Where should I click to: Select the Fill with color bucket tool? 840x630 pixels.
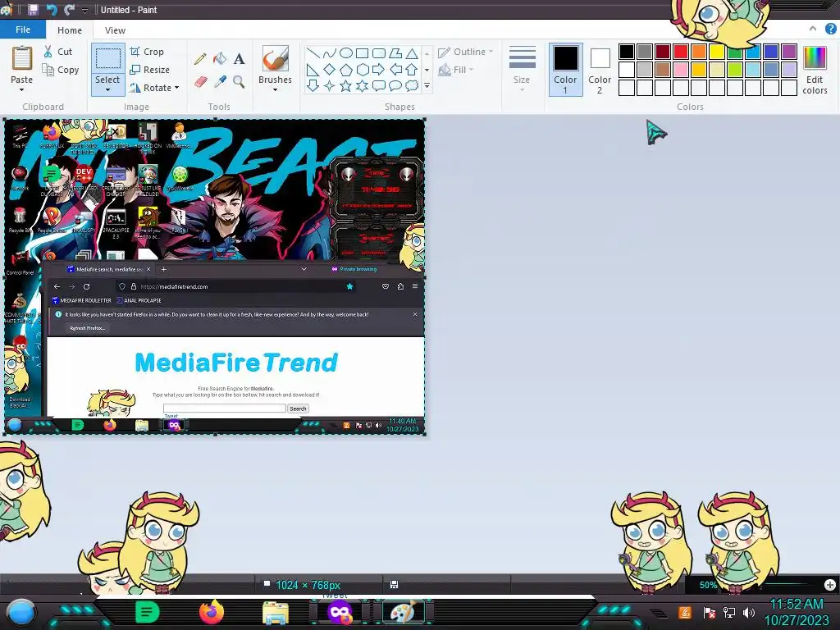click(x=220, y=58)
